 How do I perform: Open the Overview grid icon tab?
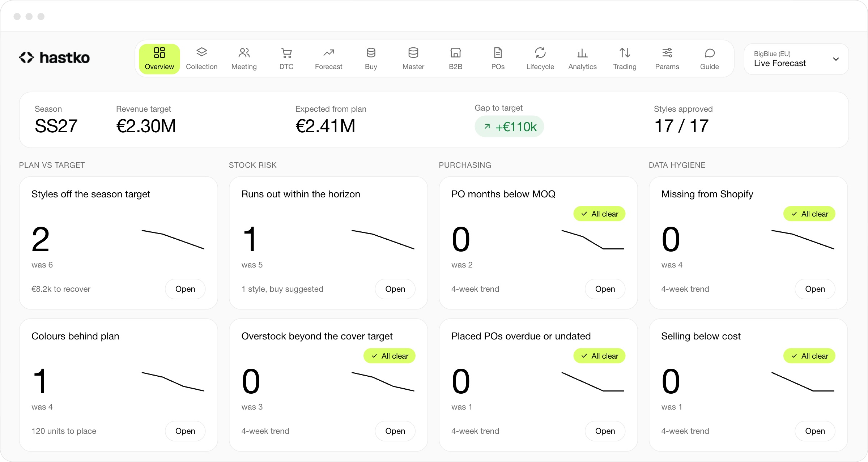click(159, 59)
